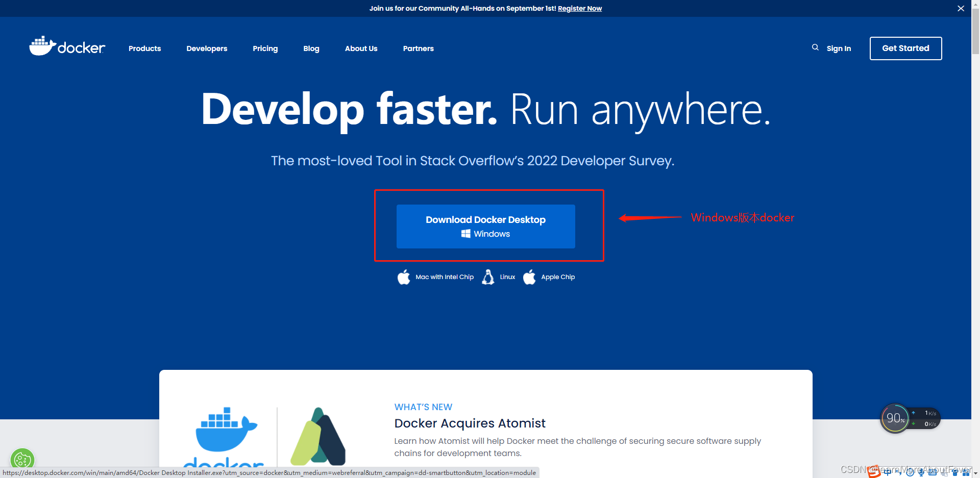Select the Mac with Intel Chip download link

coord(445,277)
